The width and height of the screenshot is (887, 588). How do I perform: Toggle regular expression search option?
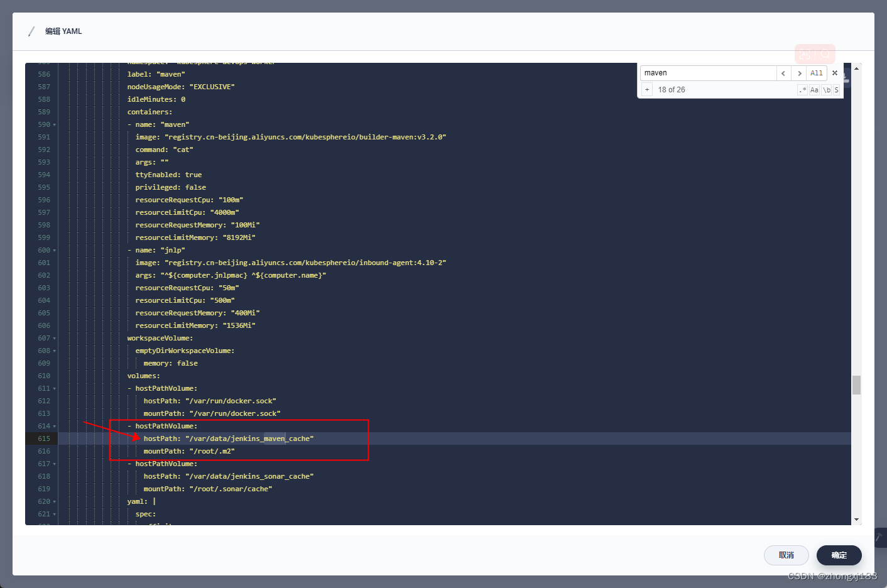[803, 90]
